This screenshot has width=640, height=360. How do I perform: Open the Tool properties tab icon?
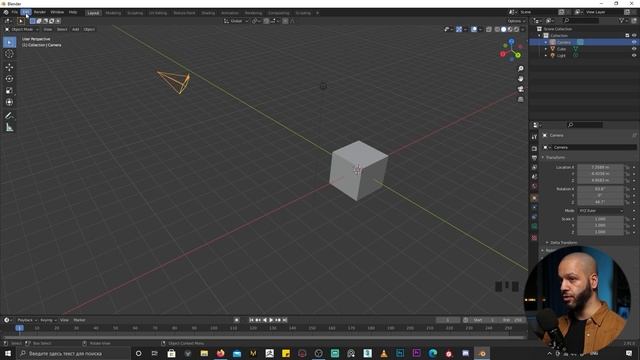(534, 137)
